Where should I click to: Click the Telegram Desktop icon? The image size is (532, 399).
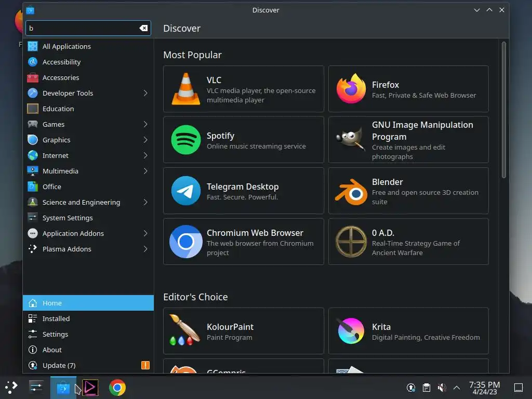pos(185,191)
